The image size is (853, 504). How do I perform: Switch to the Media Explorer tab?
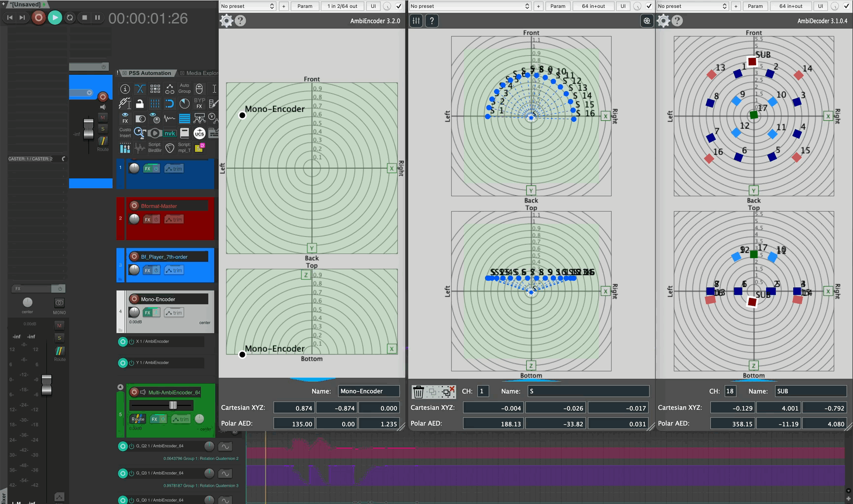202,73
